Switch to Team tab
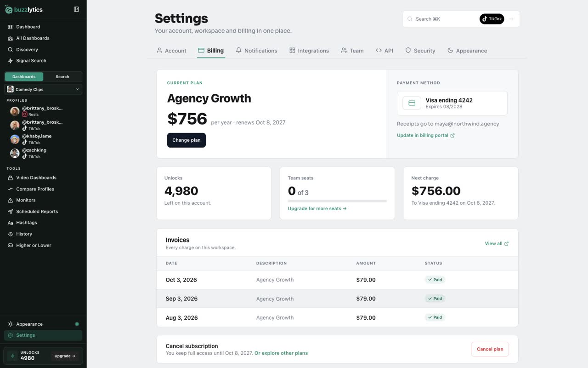Screen dimensions: 588x368 pos(352,51)
